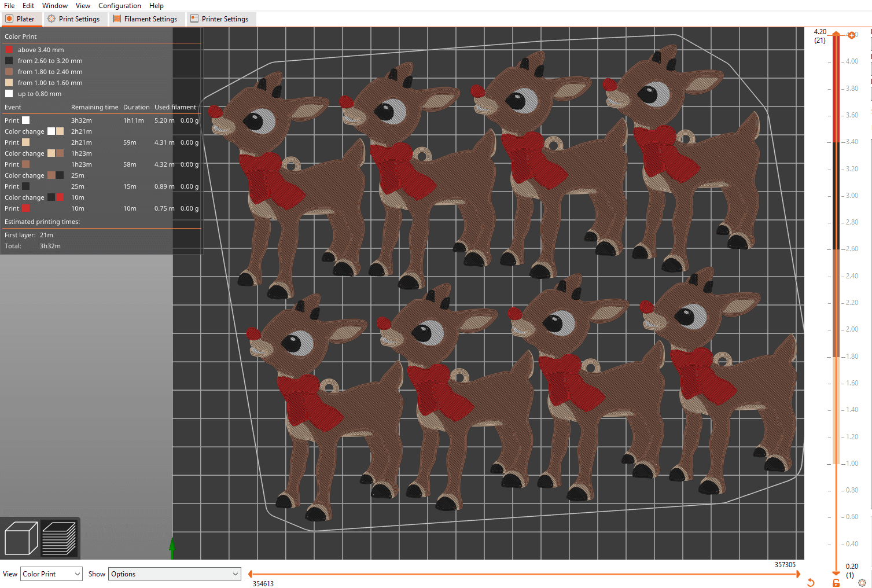This screenshot has height=588, width=872.
Task: Switch to the Filament Settings tab
Action: 146,19
